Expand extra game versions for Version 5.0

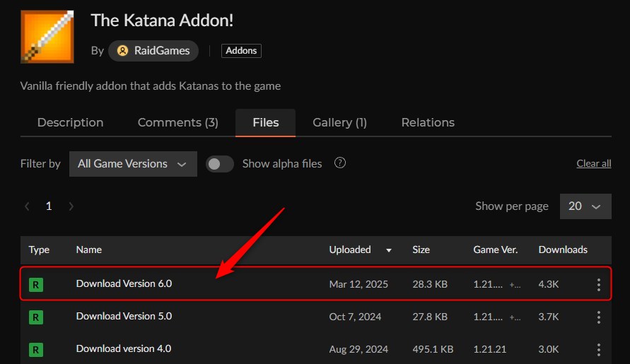[x=515, y=317]
